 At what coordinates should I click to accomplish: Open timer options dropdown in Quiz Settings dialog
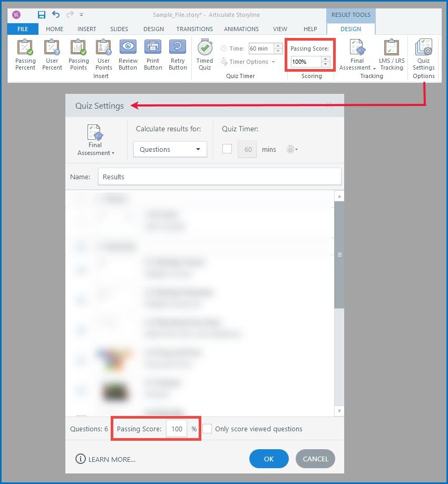(x=291, y=149)
